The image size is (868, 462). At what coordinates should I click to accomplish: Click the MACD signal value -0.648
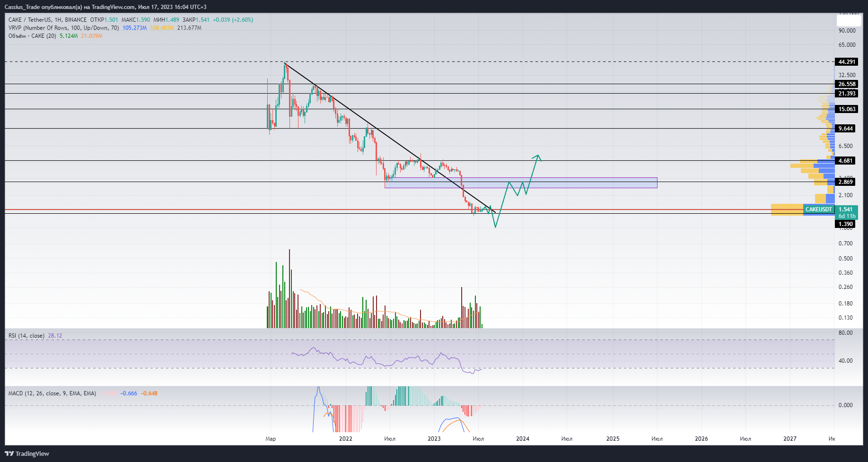pyautogui.click(x=149, y=393)
